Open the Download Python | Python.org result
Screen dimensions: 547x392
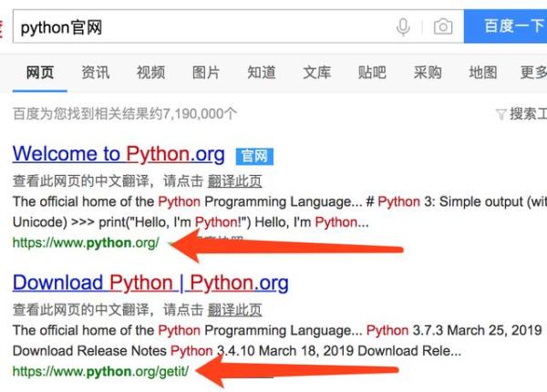[150, 283]
